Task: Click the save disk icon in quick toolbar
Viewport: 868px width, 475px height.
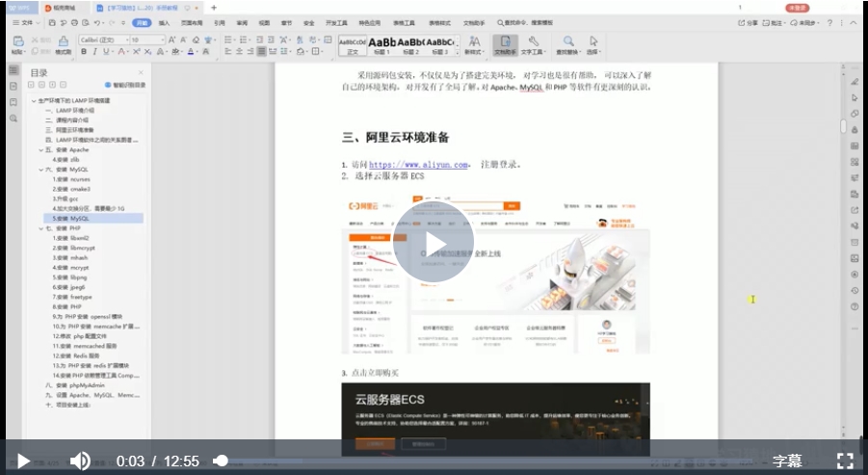Action: coord(52,23)
